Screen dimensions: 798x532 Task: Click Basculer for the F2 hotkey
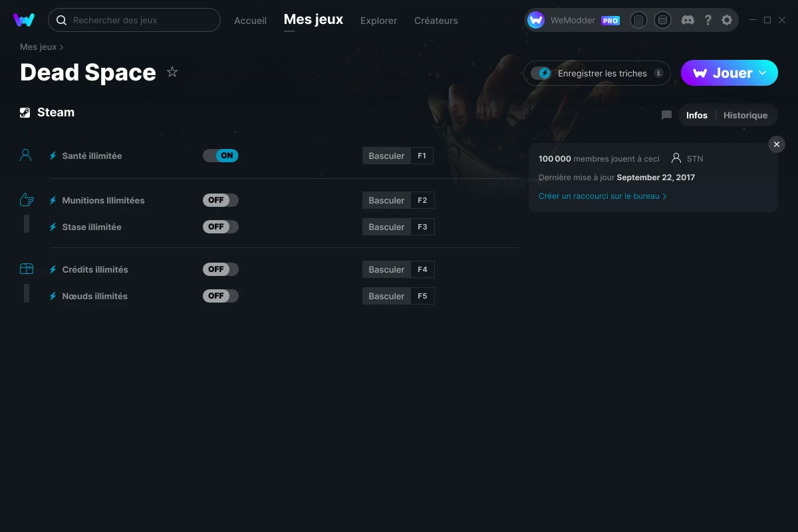(x=386, y=200)
